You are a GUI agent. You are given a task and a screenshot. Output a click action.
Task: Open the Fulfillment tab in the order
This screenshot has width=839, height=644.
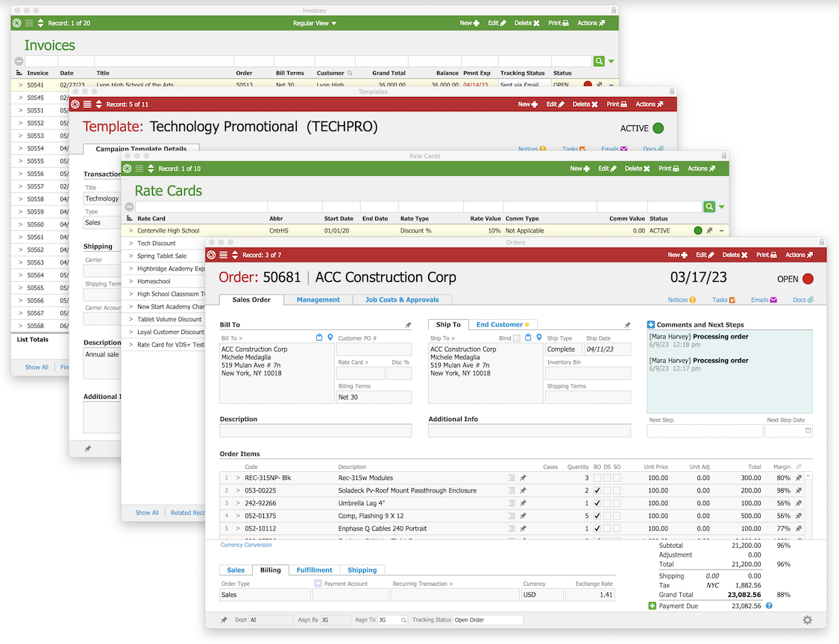(x=314, y=570)
